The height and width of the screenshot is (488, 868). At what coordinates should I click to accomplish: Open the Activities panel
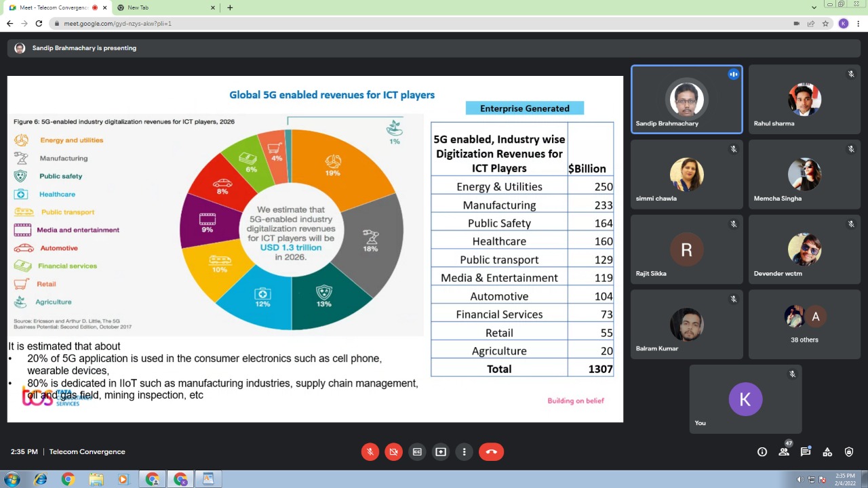click(827, 452)
